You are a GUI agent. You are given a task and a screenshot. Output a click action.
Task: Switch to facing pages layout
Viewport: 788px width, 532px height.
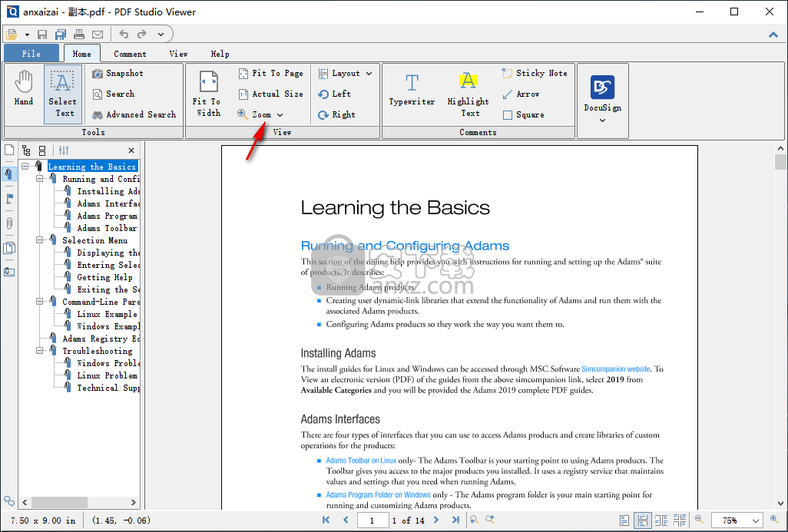(661, 520)
